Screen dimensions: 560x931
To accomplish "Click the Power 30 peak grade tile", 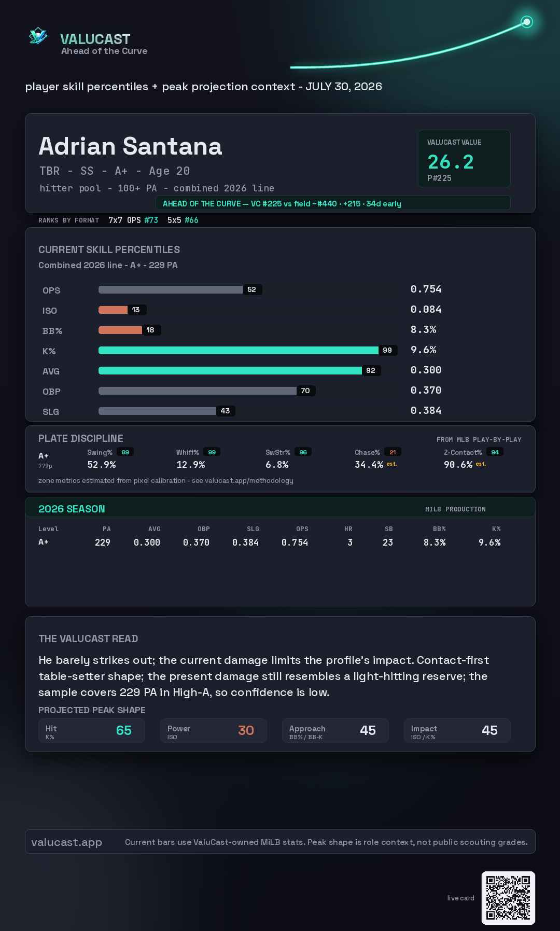I will tap(214, 731).
